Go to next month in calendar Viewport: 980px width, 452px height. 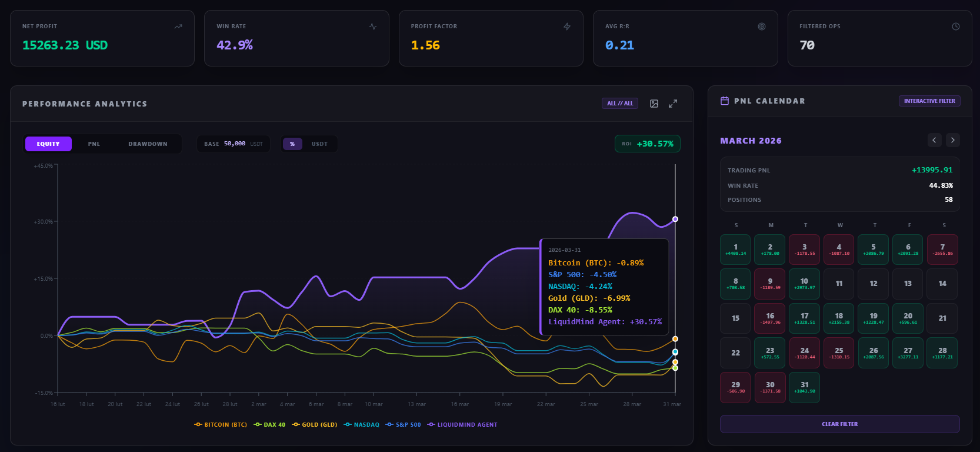coord(953,140)
